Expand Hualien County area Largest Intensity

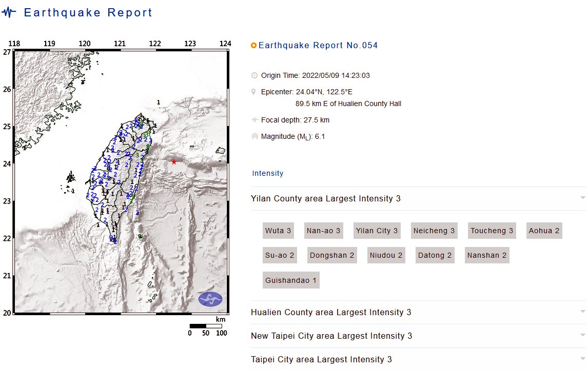coord(418,312)
